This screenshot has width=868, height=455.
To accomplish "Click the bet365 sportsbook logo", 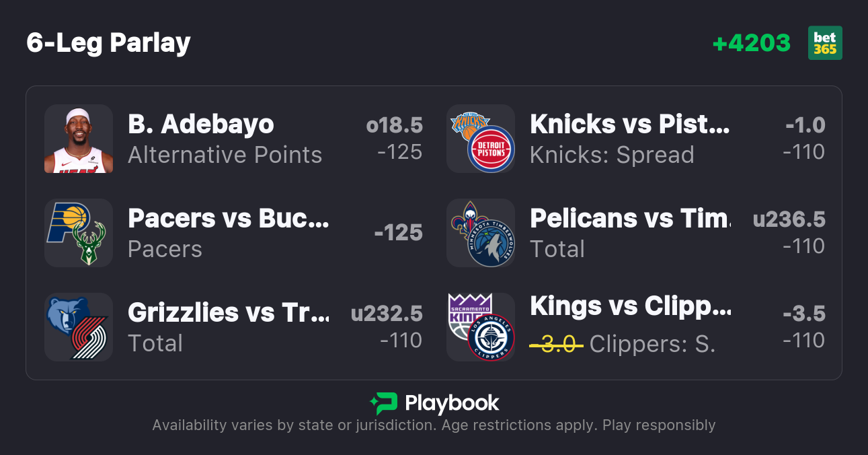I will [x=825, y=43].
